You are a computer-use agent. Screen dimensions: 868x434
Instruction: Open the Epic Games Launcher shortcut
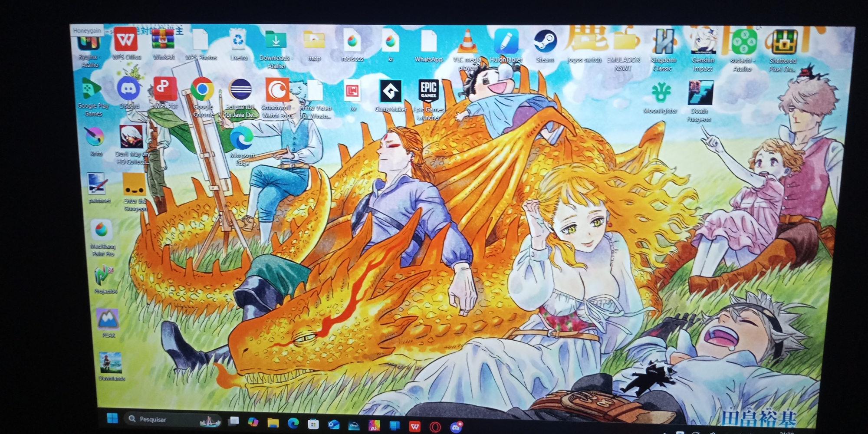[x=428, y=92]
